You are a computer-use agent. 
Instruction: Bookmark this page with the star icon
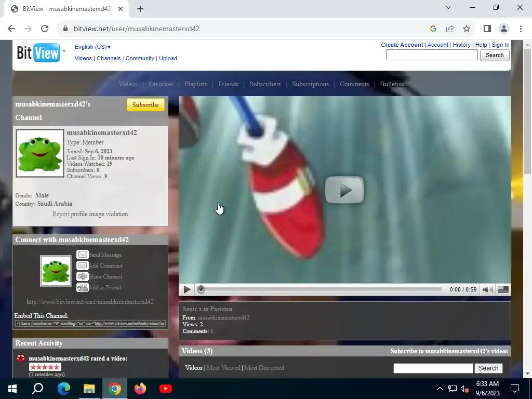coord(467,29)
